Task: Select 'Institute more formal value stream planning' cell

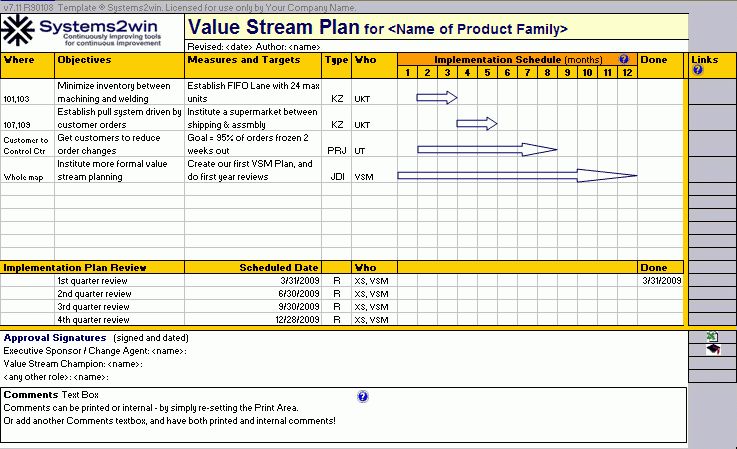Action: coord(119,170)
